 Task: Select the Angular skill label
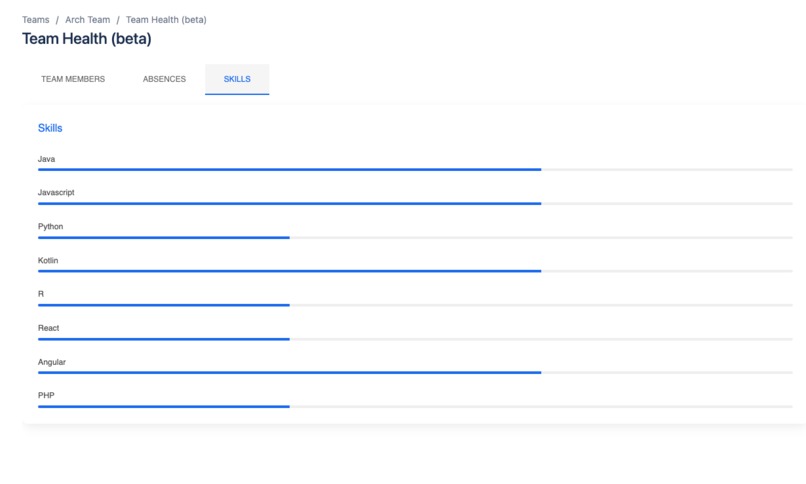(51, 362)
